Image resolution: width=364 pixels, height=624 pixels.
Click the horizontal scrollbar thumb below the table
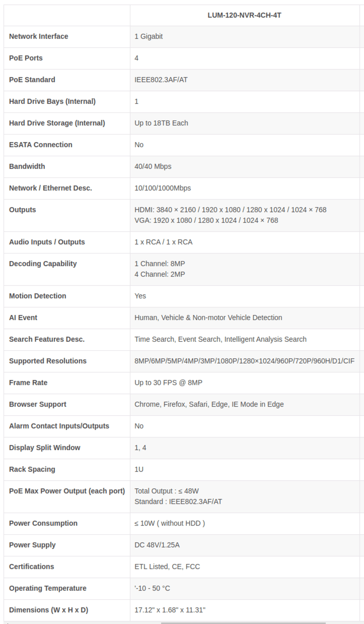(x=243, y=623)
